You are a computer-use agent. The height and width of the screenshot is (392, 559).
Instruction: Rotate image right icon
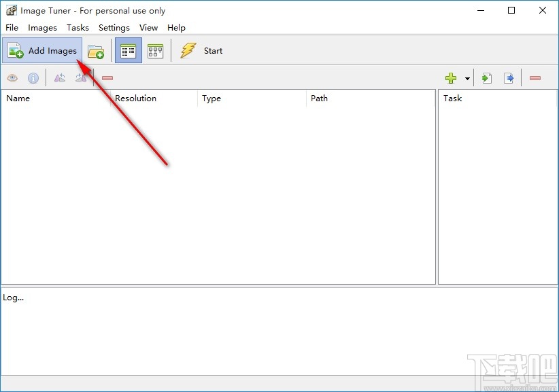pyautogui.click(x=81, y=77)
